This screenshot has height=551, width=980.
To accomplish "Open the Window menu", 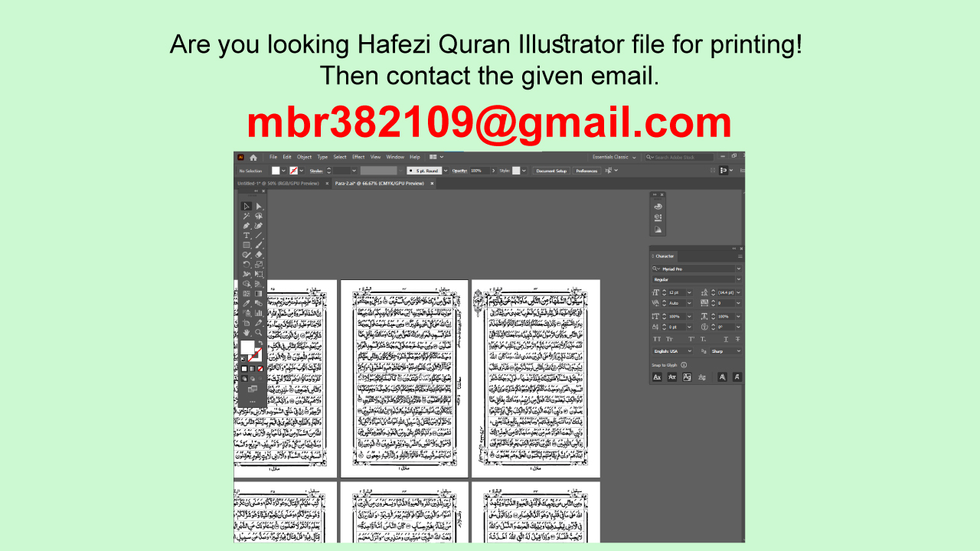I will coord(395,157).
